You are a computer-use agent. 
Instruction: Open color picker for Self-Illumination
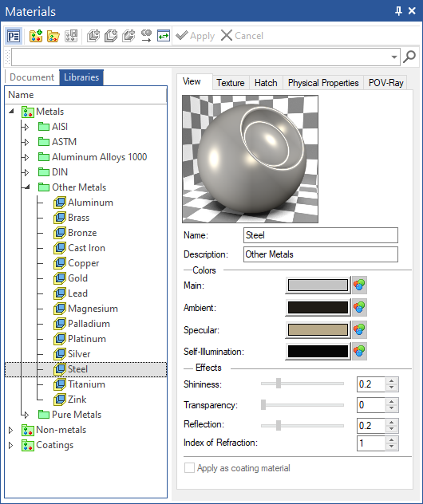tap(359, 352)
